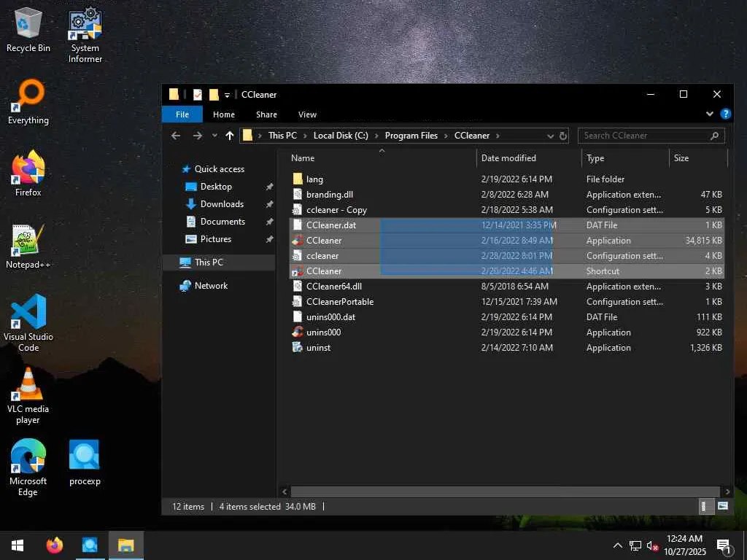
Task: Select the CCleaner Application file icon
Action: click(x=298, y=240)
